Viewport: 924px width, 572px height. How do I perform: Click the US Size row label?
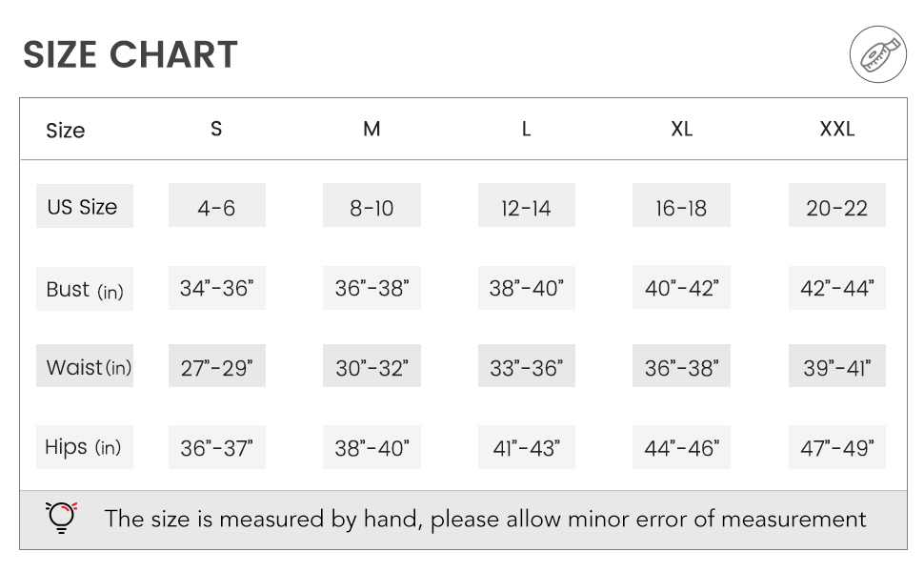[x=84, y=206]
